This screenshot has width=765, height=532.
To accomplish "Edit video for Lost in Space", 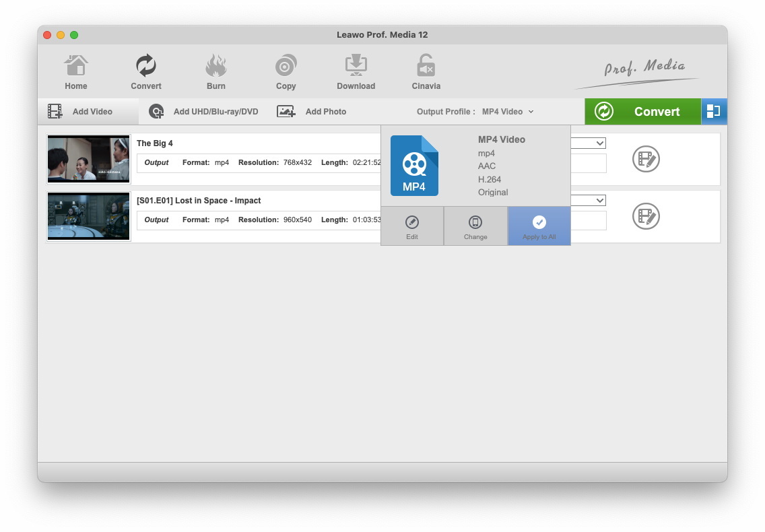I will coord(646,216).
